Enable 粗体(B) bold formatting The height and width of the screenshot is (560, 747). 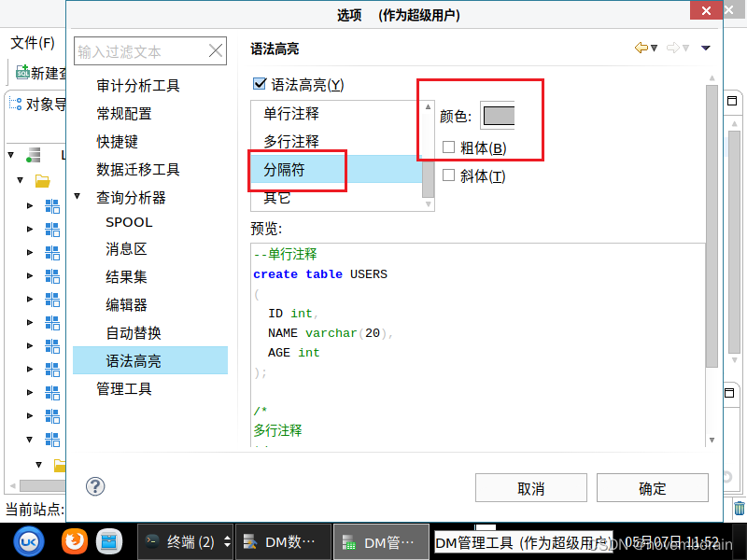click(x=446, y=146)
